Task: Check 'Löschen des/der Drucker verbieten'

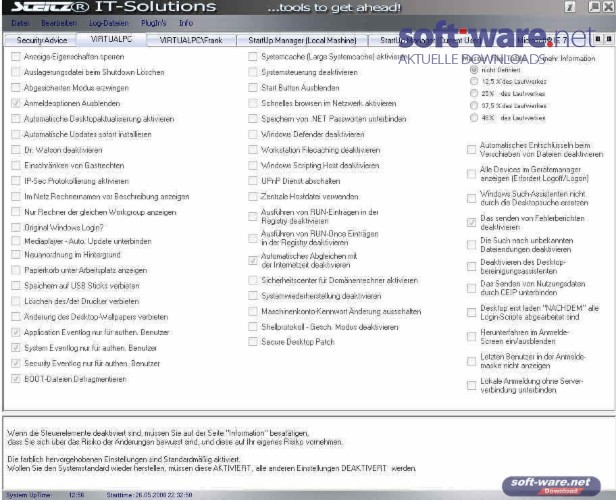Action: tap(16, 301)
